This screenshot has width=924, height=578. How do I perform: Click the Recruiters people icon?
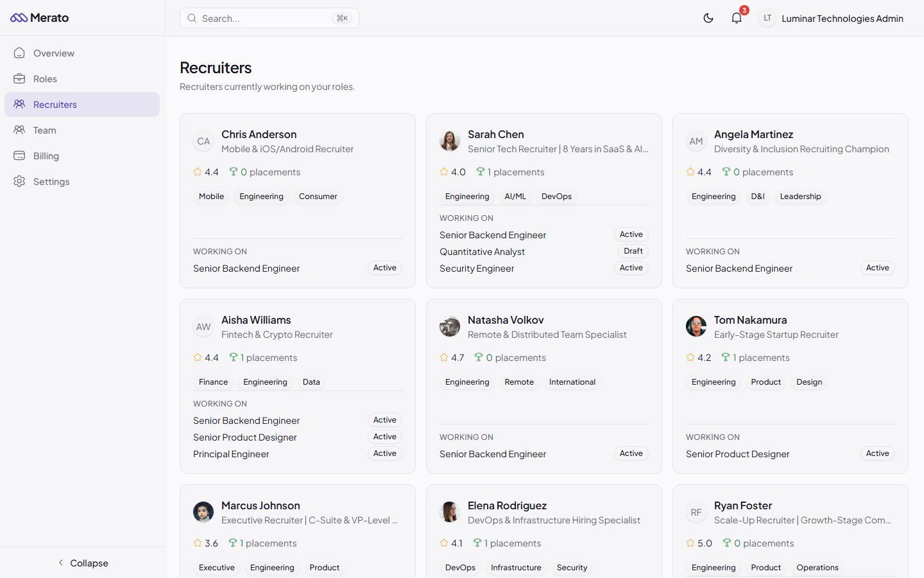click(x=19, y=104)
